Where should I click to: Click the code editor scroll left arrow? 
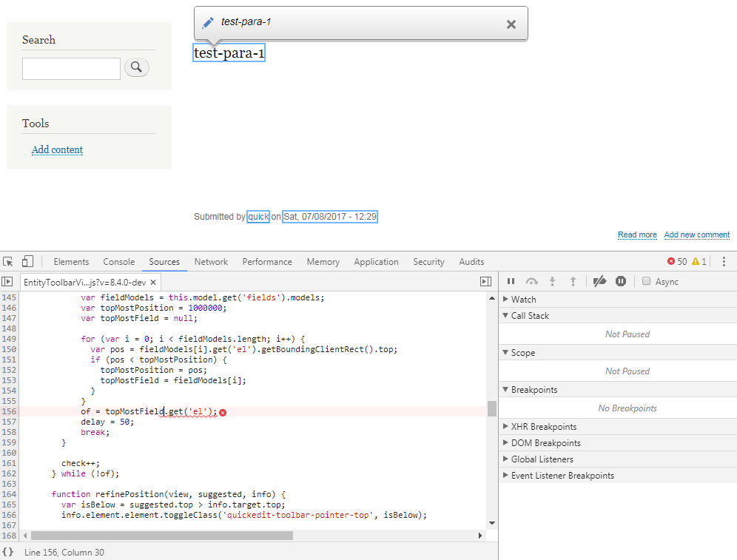[25, 536]
